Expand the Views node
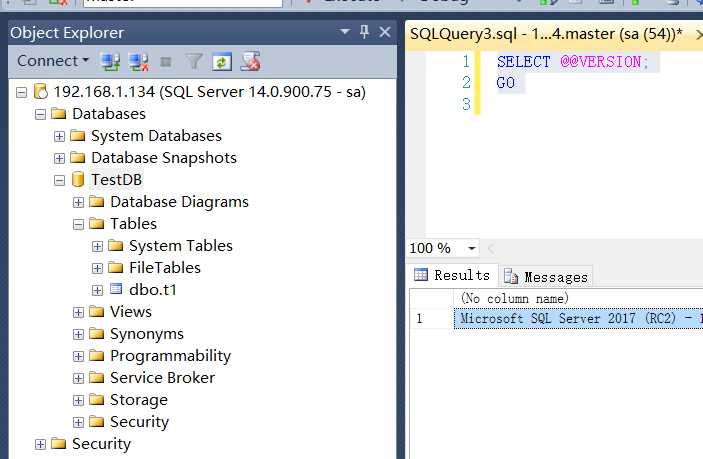703x459 pixels. point(78,312)
